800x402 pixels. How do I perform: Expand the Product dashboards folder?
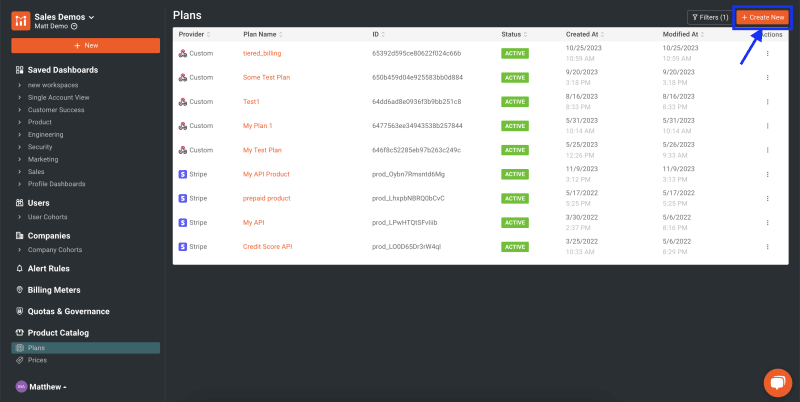40,122
